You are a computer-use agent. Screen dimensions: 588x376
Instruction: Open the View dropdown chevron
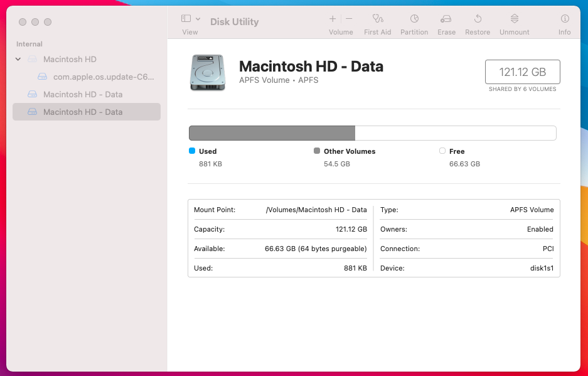pyautogui.click(x=198, y=19)
